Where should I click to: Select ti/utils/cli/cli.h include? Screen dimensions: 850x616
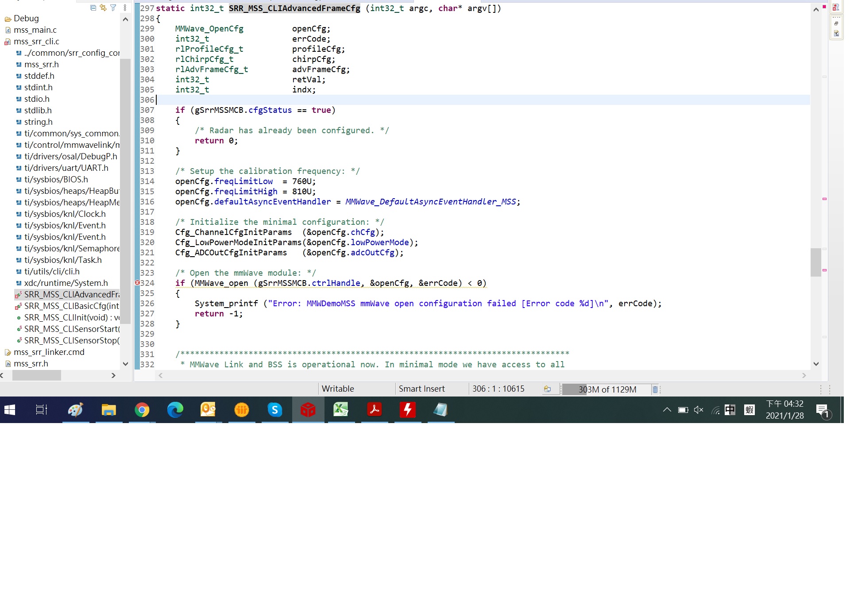click(x=48, y=272)
